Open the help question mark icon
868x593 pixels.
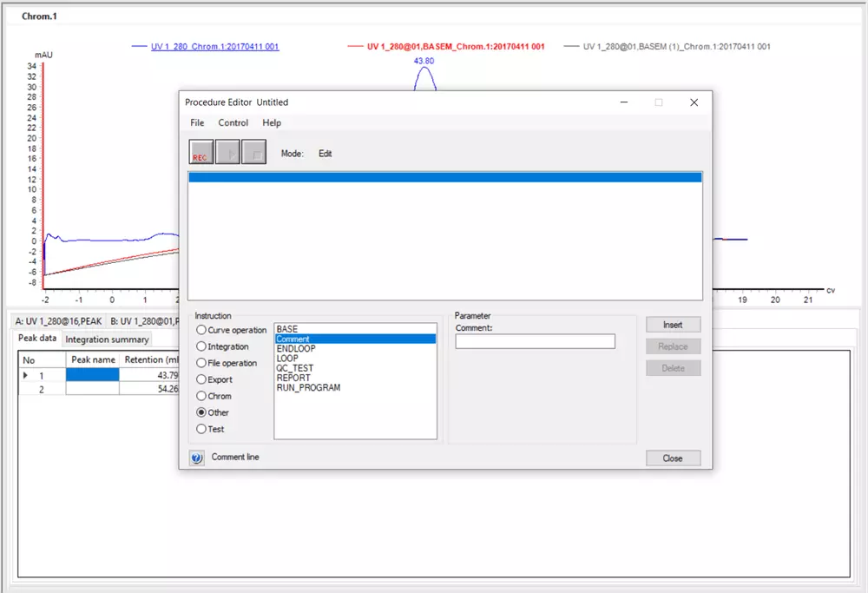click(x=197, y=458)
